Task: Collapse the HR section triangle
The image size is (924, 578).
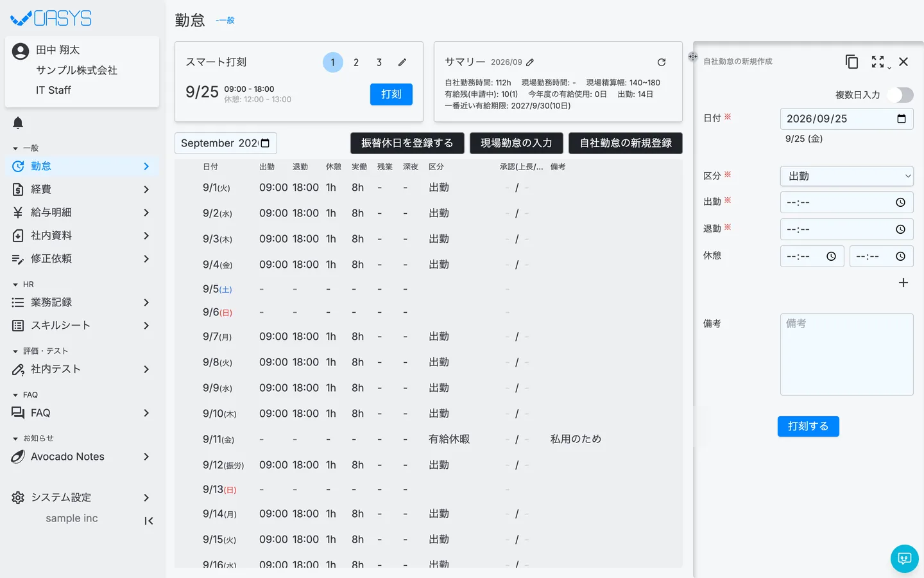Action: point(15,285)
